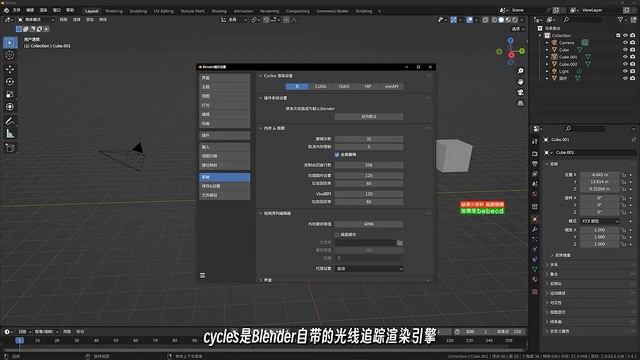Toggle X-ray mode in viewport header
This screenshot has width=640, height=360.
(485, 20)
